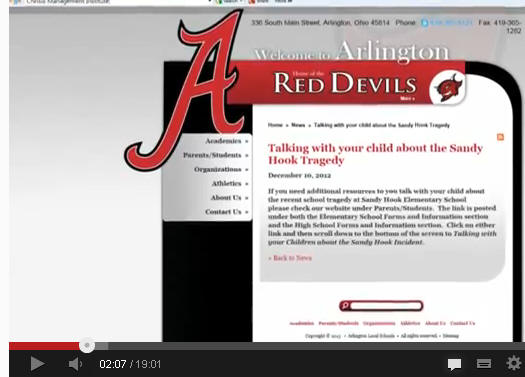Go to News breadcrumb link
Viewport: 525px width, 377px height.
[298, 125]
